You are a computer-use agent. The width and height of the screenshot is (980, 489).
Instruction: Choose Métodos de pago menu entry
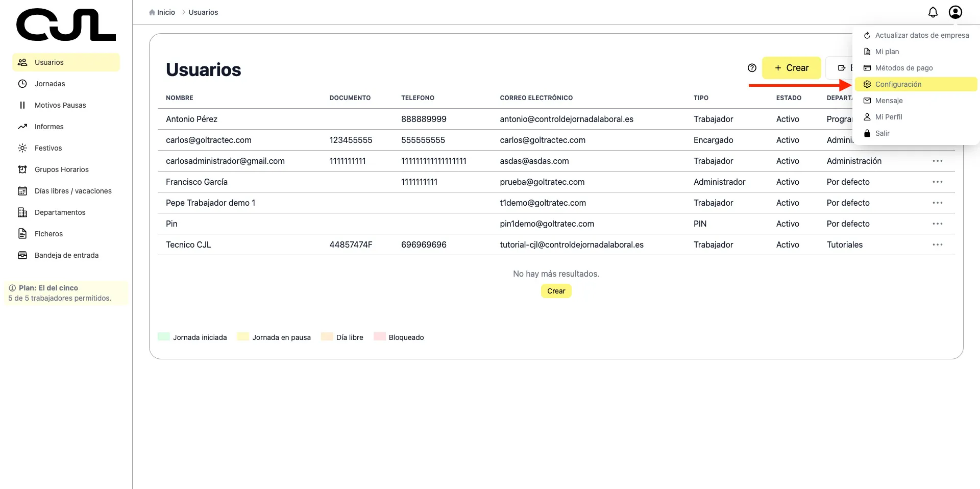tap(903, 68)
